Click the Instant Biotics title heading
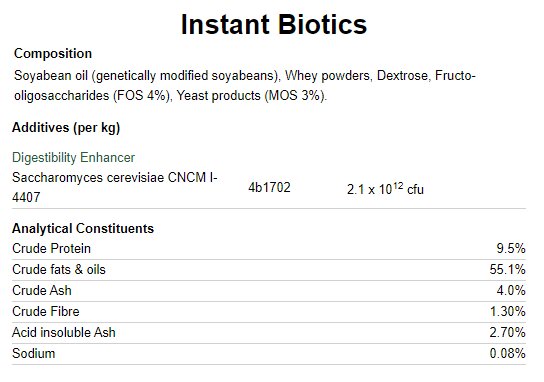Screen dimensions: 544x382 point(274,25)
